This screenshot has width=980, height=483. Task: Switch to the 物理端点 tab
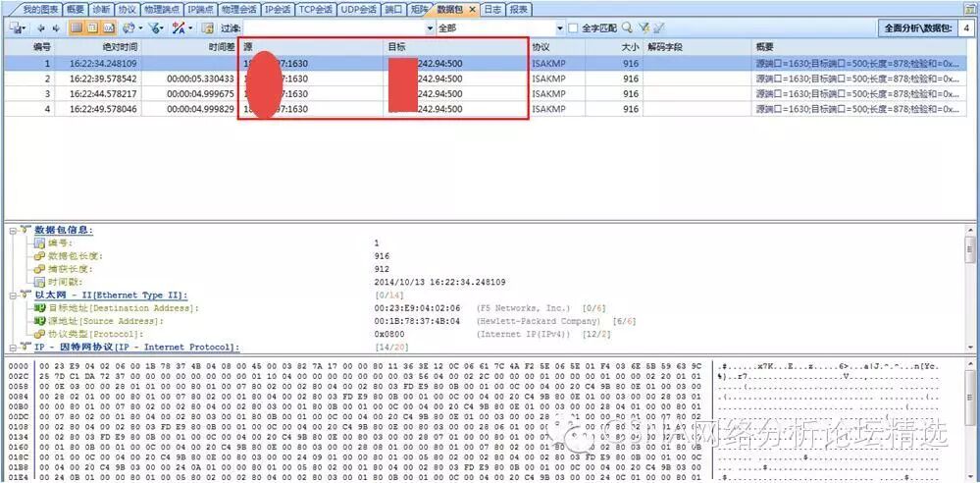click(162, 10)
